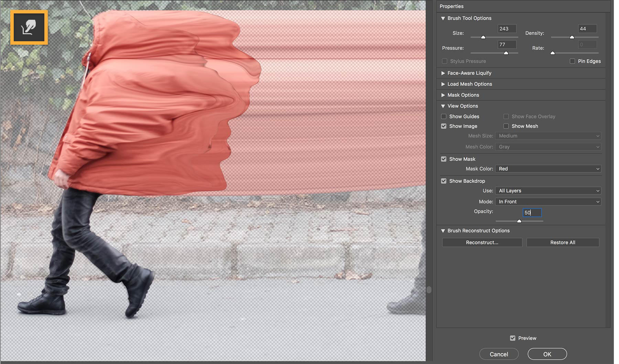Disable the Show Backdrop option
This screenshot has width=619, height=364.
(x=444, y=181)
